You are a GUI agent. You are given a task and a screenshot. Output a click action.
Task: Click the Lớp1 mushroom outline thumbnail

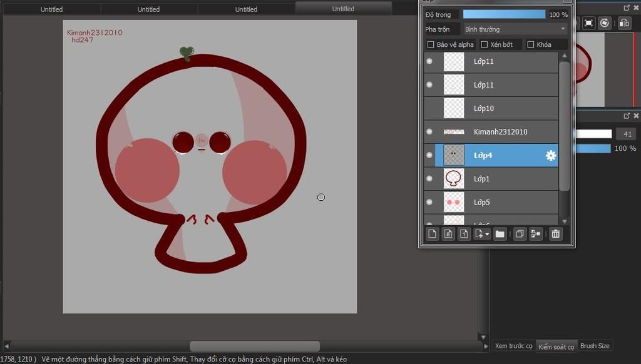click(x=454, y=178)
